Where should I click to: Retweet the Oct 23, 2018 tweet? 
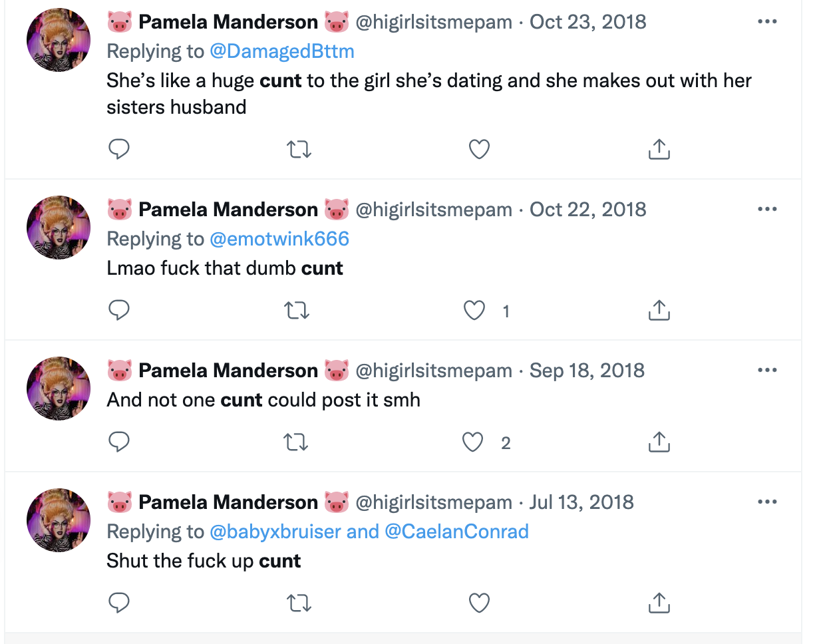(299, 150)
